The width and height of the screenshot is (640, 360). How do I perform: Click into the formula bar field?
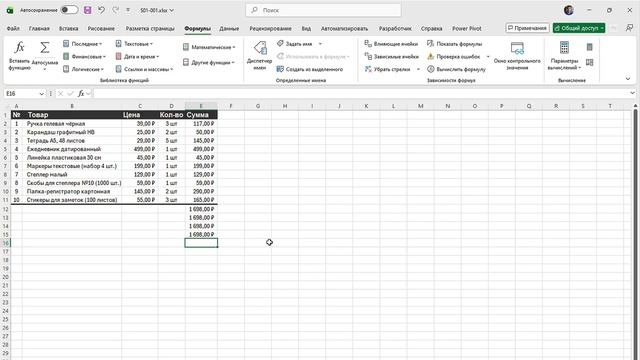point(361,93)
